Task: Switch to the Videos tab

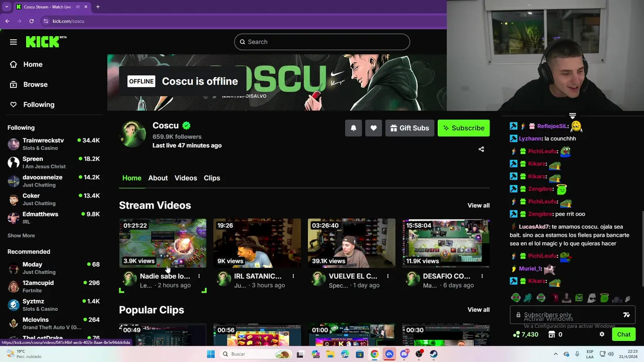Action: [x=186, y=178]
